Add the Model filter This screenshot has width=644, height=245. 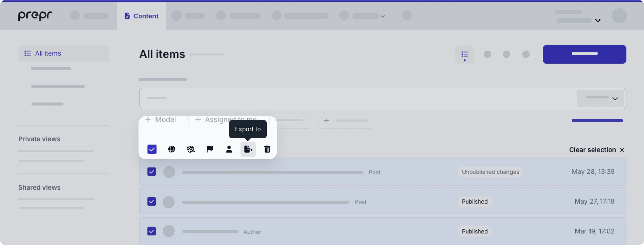coord(160,120)
